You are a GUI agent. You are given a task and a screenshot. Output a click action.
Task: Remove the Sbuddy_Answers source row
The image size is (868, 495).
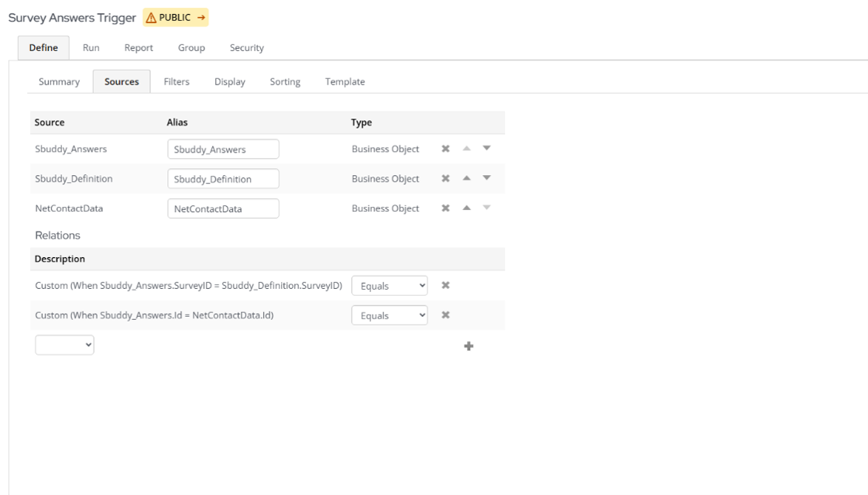point(446,149)
